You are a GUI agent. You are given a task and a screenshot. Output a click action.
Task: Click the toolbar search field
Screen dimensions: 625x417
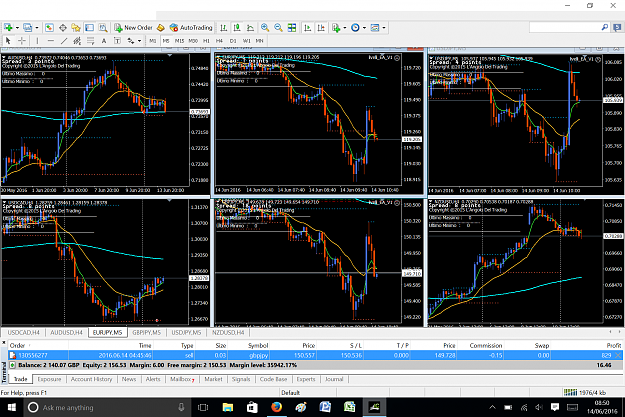[x=564, y=27]
